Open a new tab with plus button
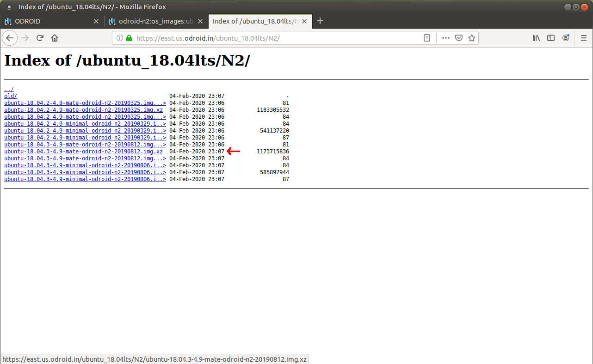593x364 pixels. click(x=320, y=21)
